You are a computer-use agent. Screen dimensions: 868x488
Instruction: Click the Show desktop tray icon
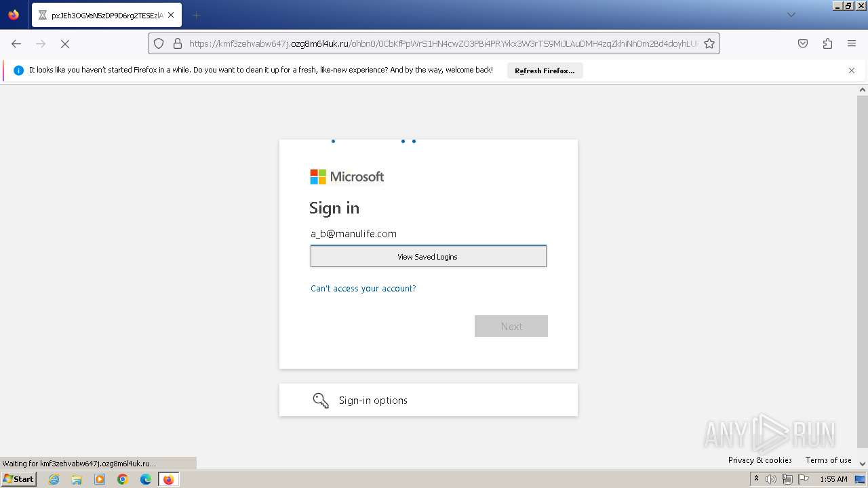[861, 479]
